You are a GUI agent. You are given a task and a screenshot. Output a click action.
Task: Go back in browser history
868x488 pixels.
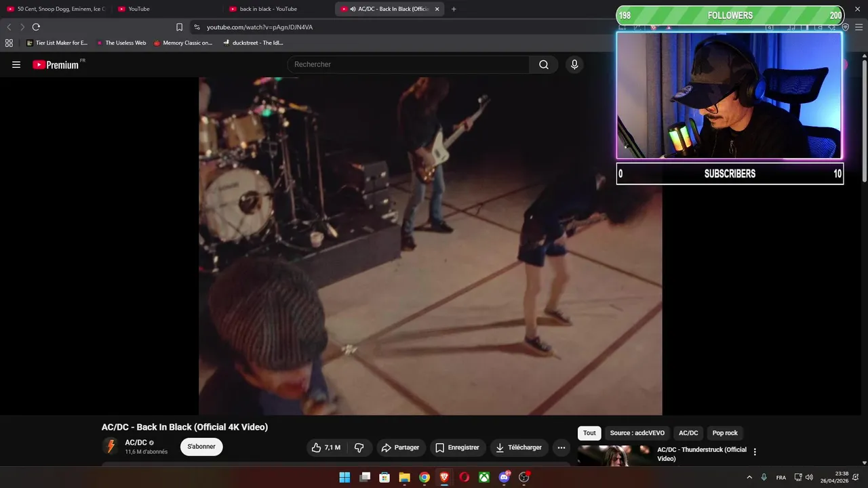click(9, 27)
